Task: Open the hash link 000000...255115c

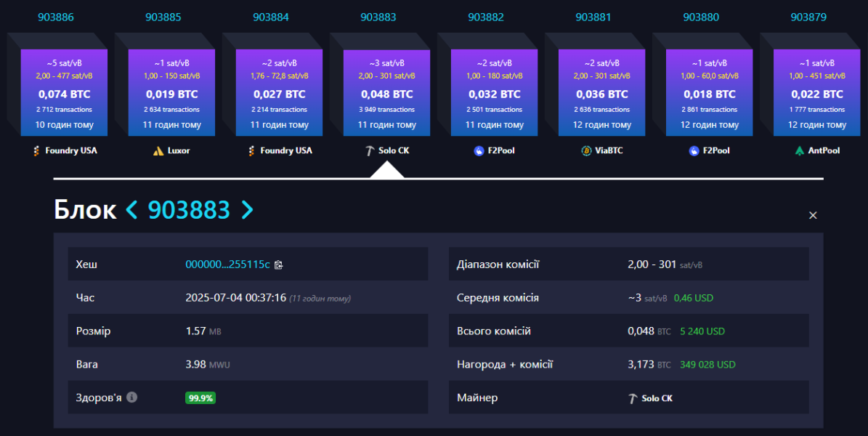Action: pos(227,265)
